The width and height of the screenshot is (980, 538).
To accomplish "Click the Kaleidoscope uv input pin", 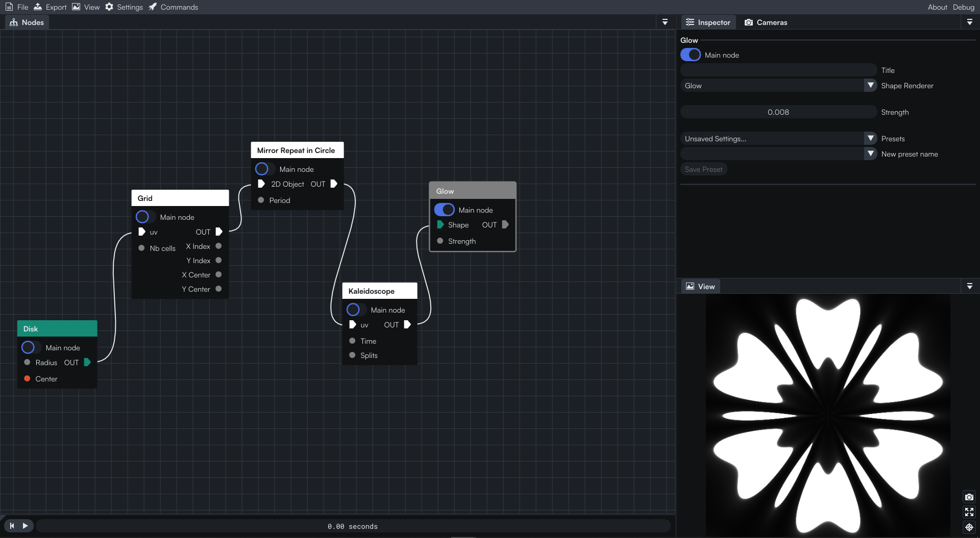I will 353,325.
